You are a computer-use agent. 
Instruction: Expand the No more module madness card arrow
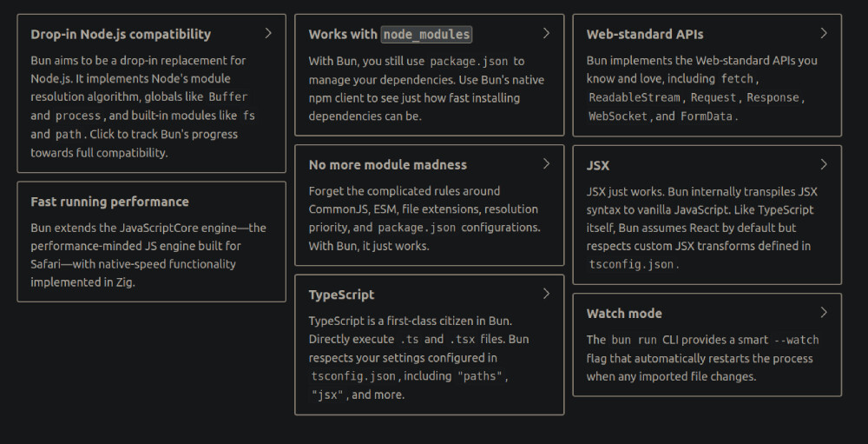point(546,164)
